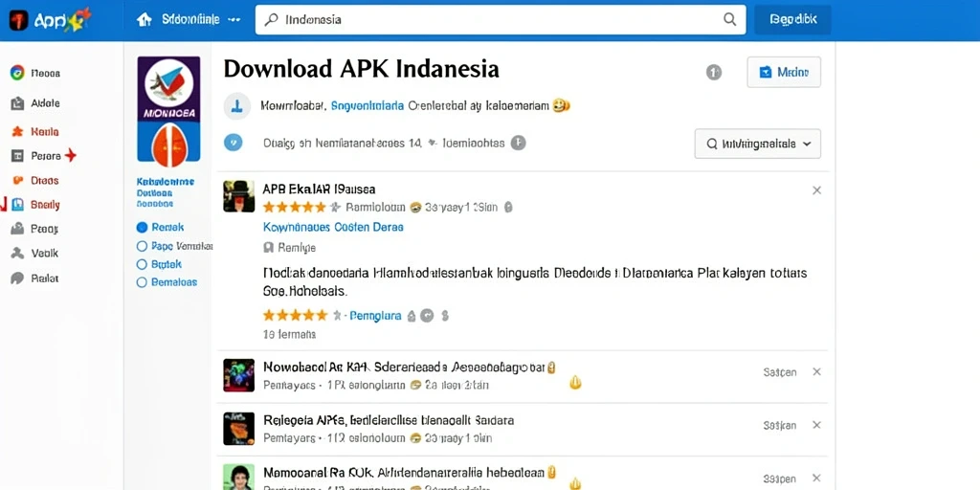Click the gray info icon beside the title
This screenshot has height=490, width=980.
(x=714, y=73)
